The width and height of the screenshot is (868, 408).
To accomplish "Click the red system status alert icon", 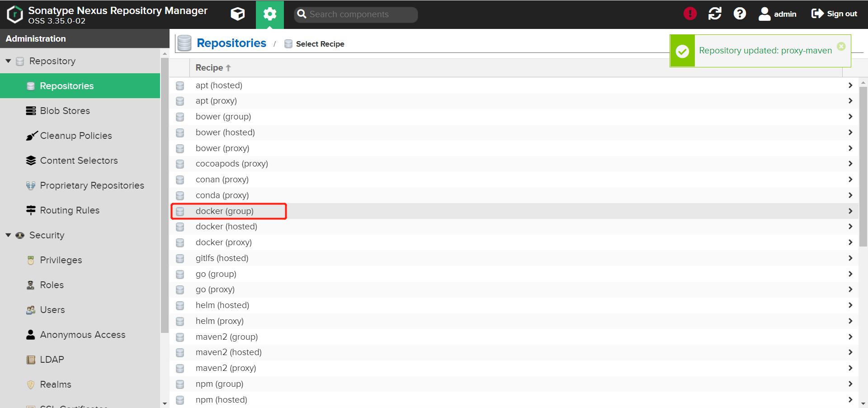I will click(x=690, y=14).
